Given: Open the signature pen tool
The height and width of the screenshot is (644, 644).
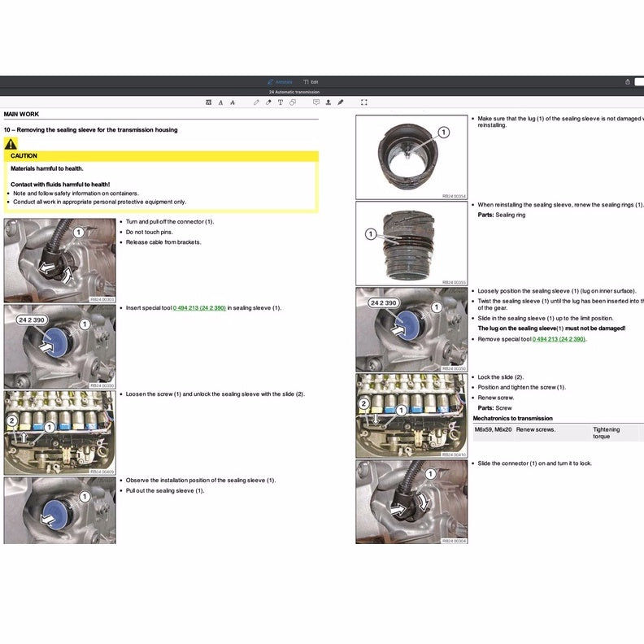Looking at the screenshot, I should coord(341,102).
